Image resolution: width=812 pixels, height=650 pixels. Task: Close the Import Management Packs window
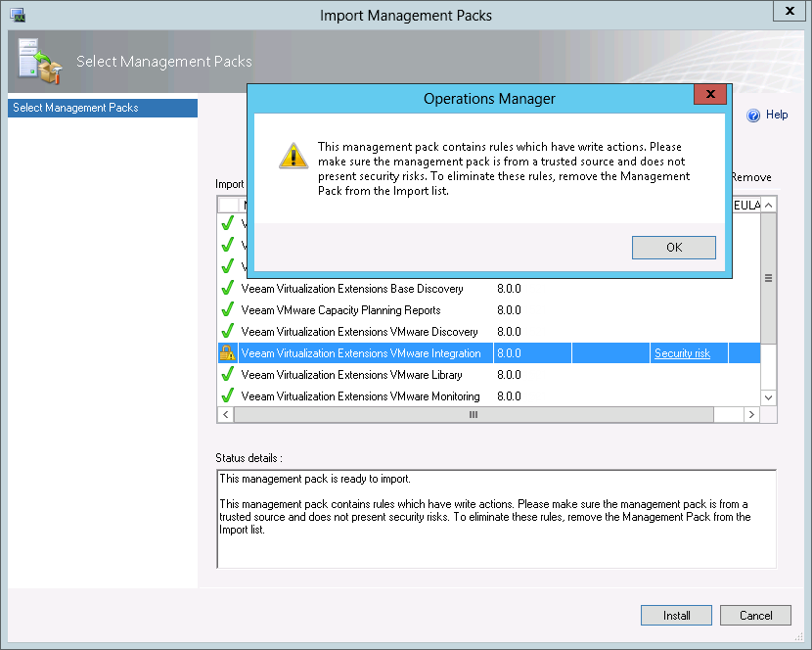[x=789, y=11]
